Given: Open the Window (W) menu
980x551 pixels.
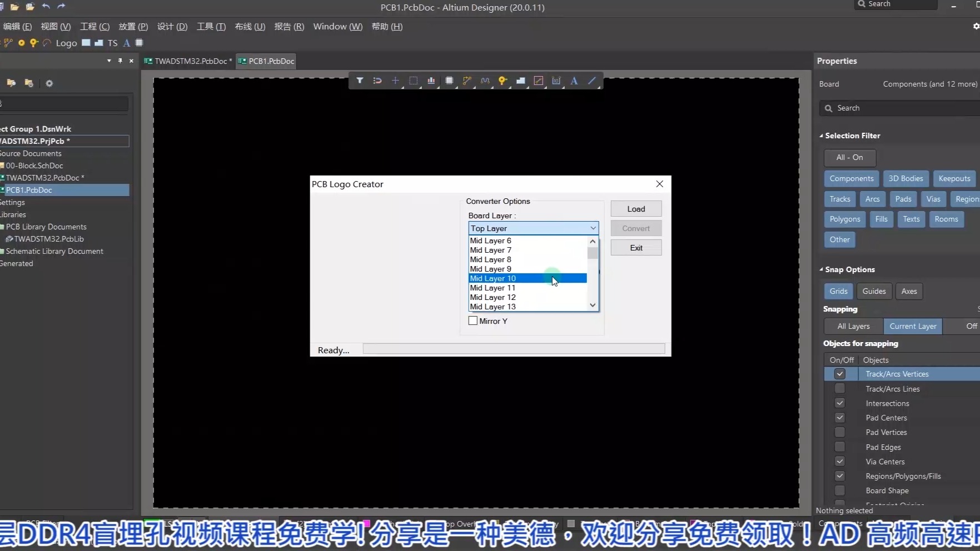Looking at the screenshot, I should click(338, 26).
